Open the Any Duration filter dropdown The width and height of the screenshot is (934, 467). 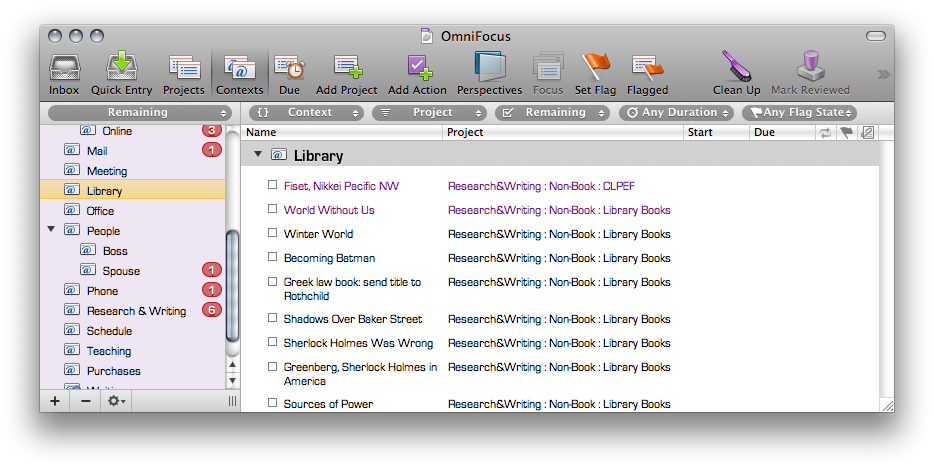tap(675, 113)
